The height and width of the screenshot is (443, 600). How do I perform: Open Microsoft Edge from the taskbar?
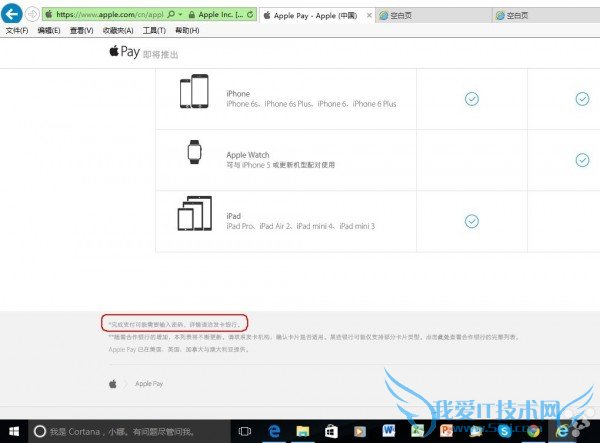coord(274,432)
